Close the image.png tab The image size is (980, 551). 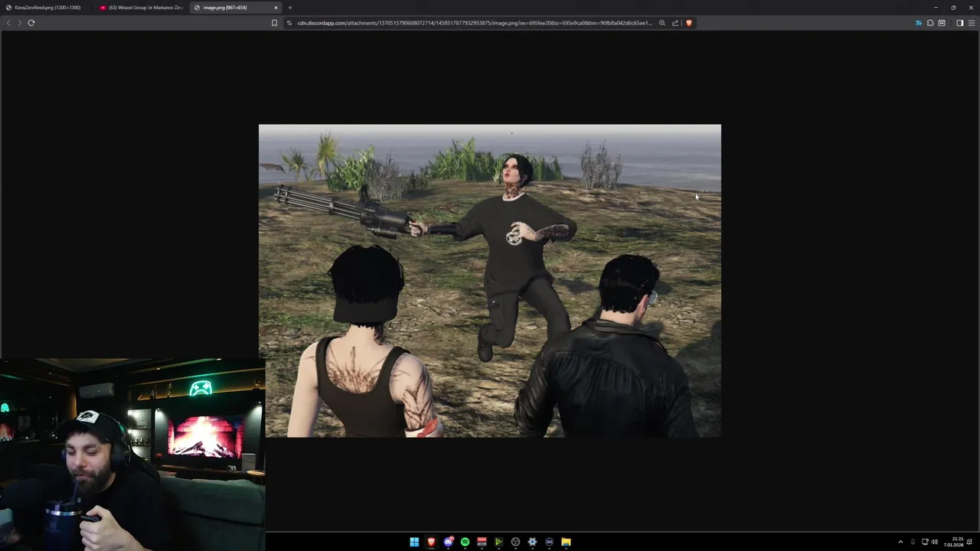click(x=276, y=8)
